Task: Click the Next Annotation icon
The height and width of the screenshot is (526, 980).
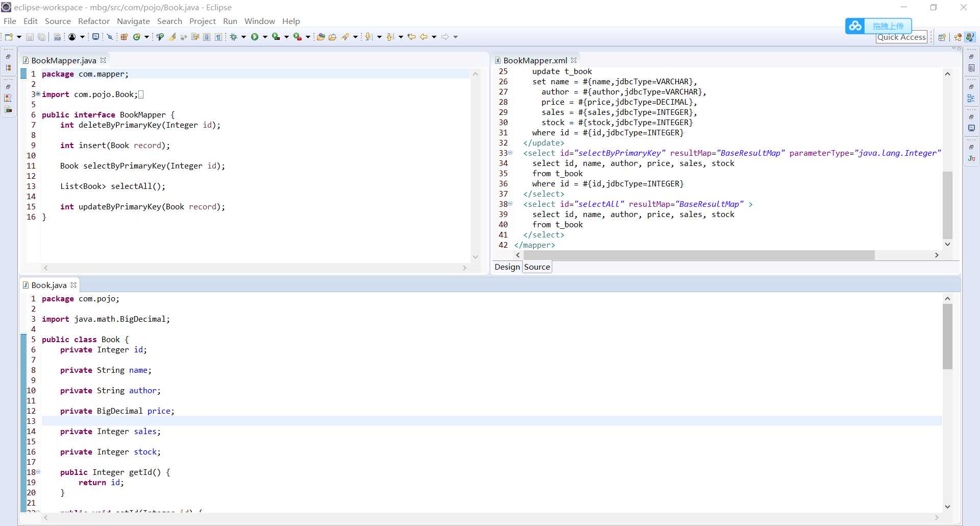Action: coord(368,37)
